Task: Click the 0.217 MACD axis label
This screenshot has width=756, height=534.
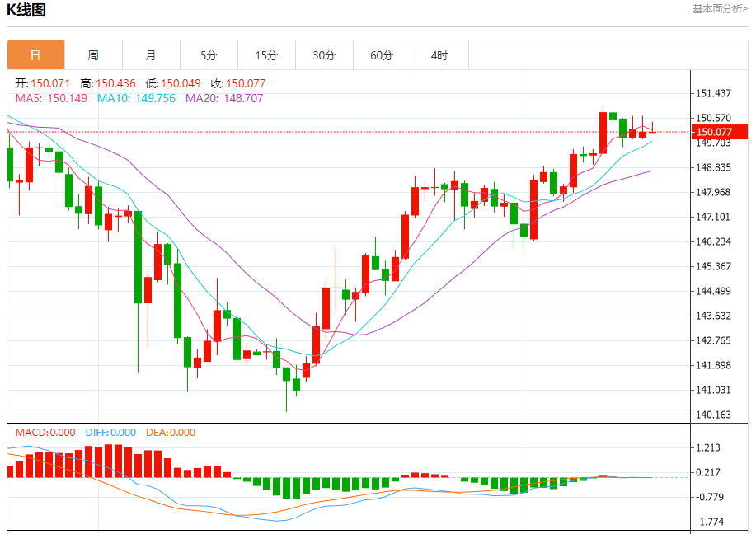Action: tap(708, 472)
